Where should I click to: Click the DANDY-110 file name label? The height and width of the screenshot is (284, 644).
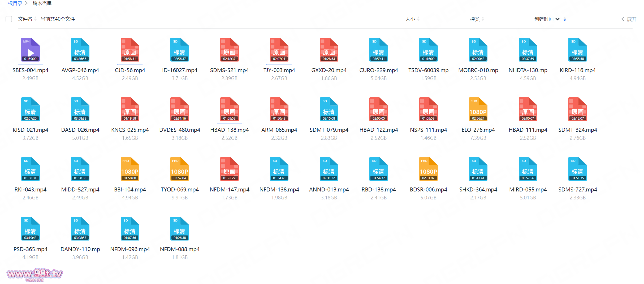[x=80, y=249]
